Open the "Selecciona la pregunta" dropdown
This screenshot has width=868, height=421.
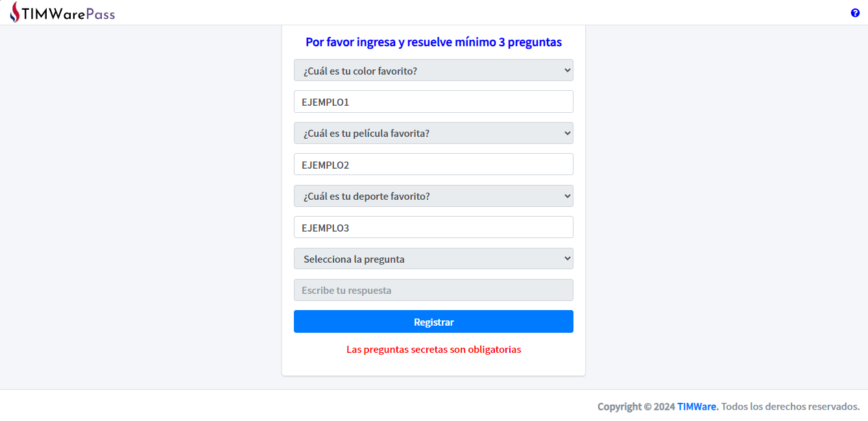pos(433,258)
